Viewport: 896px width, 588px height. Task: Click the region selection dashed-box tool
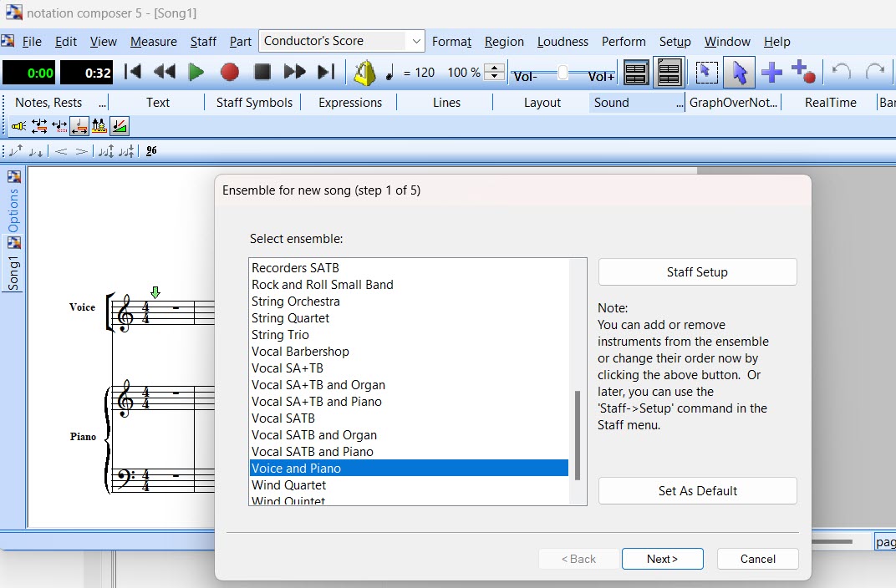pyautogui.click(x=706, y=73)
